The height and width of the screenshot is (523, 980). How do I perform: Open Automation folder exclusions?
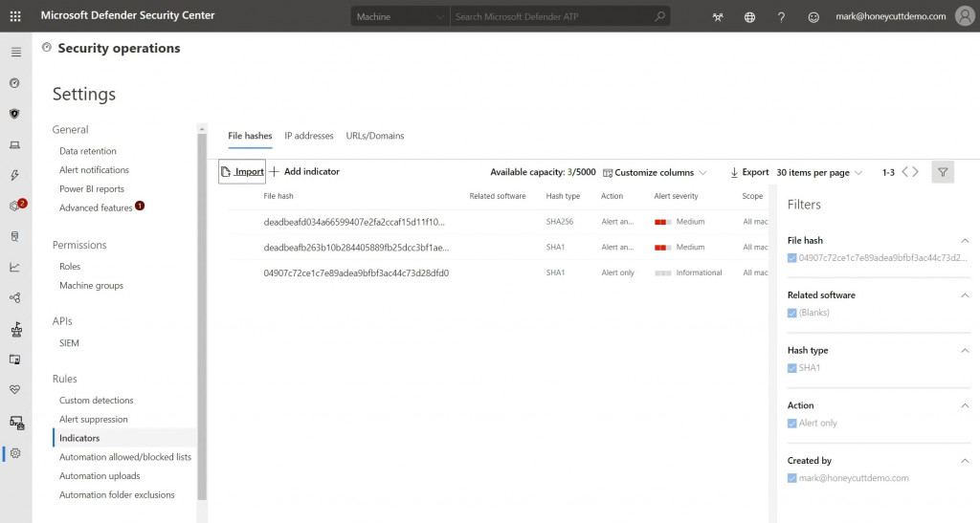tap(117, 495)
